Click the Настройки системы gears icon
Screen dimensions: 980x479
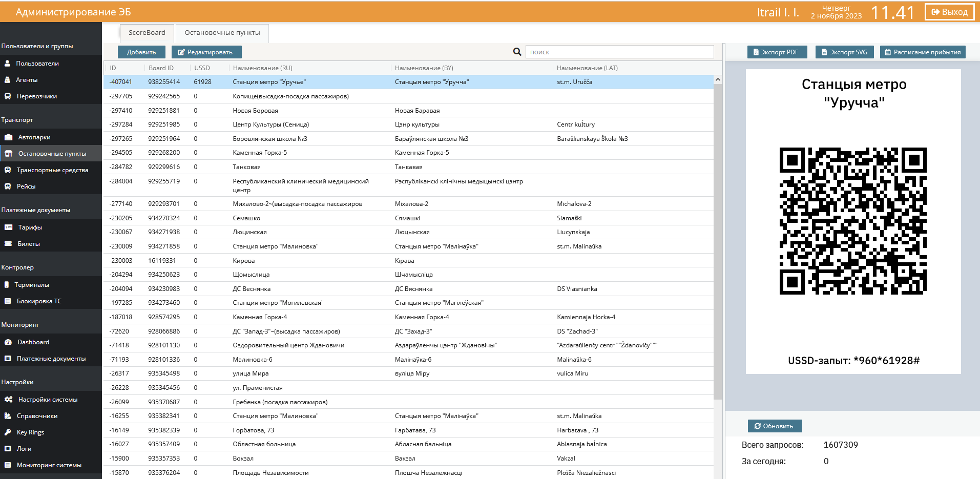[x=8, y=400]
